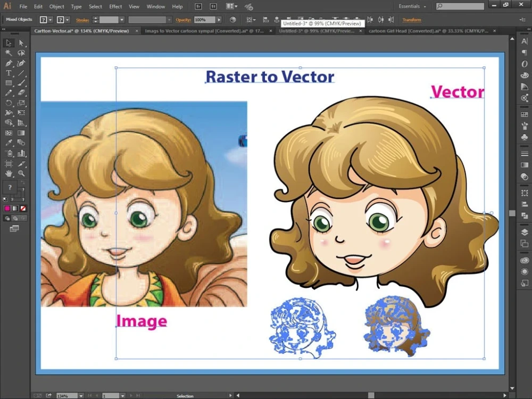This screenshot has height=399, width=532.
Task: Pick the Line Segment tool
Action: click(x=21, y=73)
